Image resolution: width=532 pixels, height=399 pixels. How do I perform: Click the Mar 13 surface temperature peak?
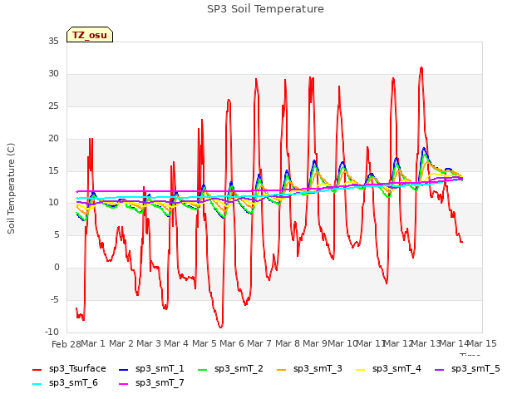point(421,68)
